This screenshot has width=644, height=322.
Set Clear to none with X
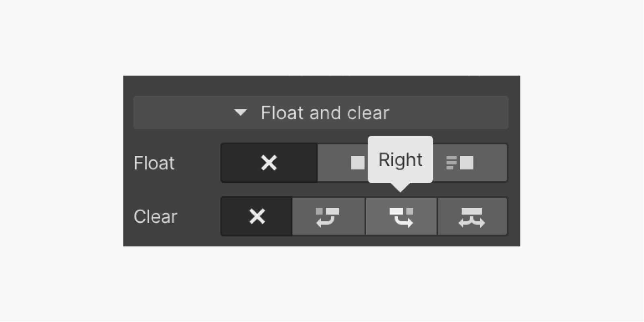tap(257, 217)
